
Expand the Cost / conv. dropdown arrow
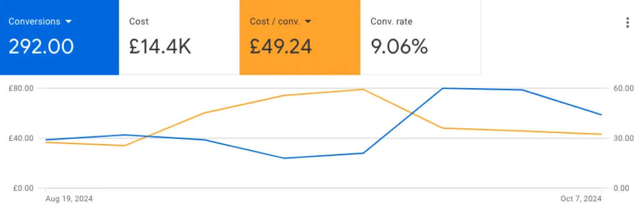pos(308,21)
